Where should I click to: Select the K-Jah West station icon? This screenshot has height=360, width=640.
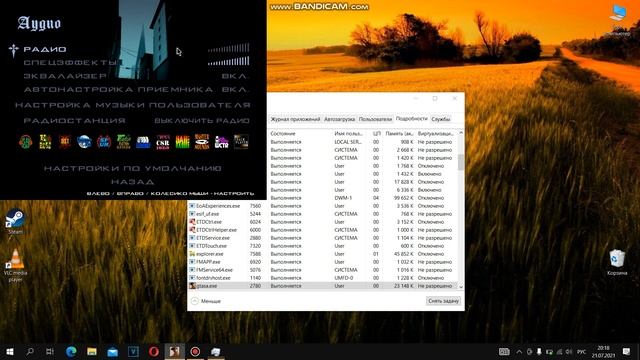(x=182, y=142)
